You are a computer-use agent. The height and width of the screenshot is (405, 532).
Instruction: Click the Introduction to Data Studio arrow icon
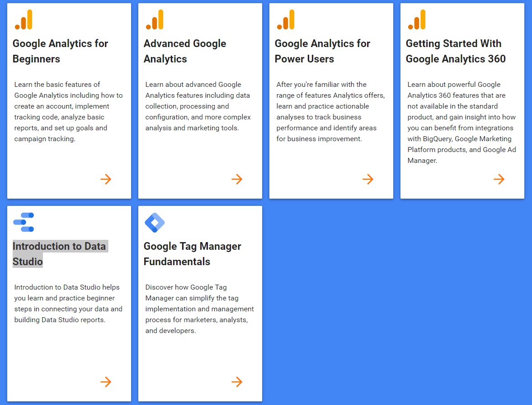point(106,382)
